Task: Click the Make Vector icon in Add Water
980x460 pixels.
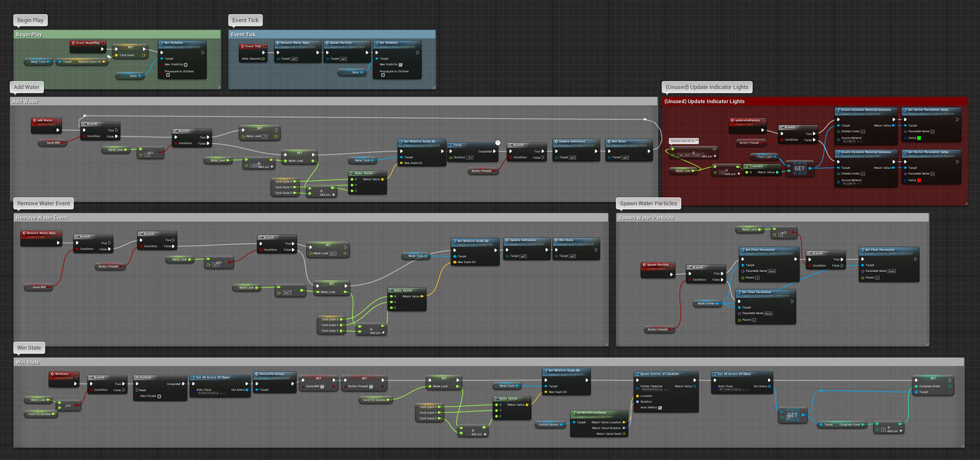Action: [x=352, y=173]
